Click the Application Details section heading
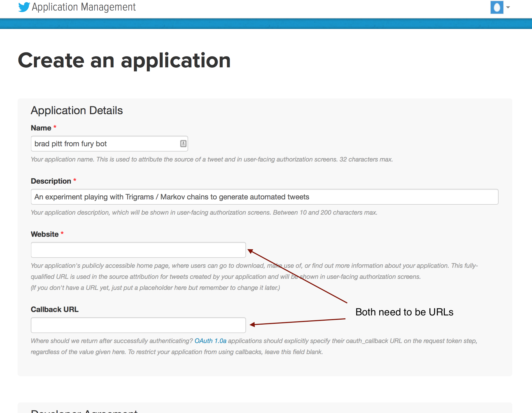Image resolution: width=532 pixels, height=413 pixels. (77, 110)
